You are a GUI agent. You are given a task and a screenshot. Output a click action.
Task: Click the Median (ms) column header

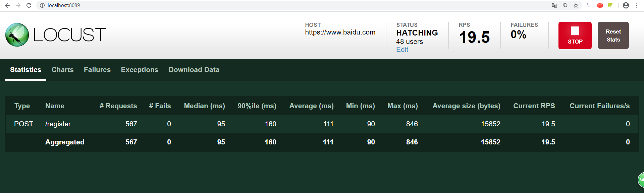[x=204, y=106]
